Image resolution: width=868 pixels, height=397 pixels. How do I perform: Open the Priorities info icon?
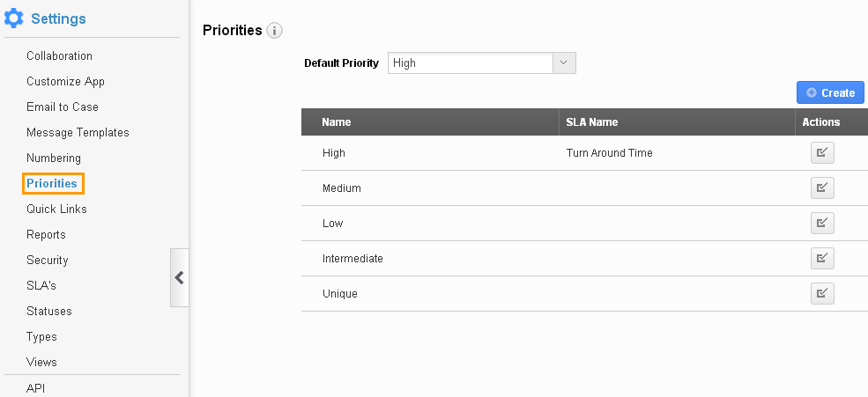tap(275, 31)
